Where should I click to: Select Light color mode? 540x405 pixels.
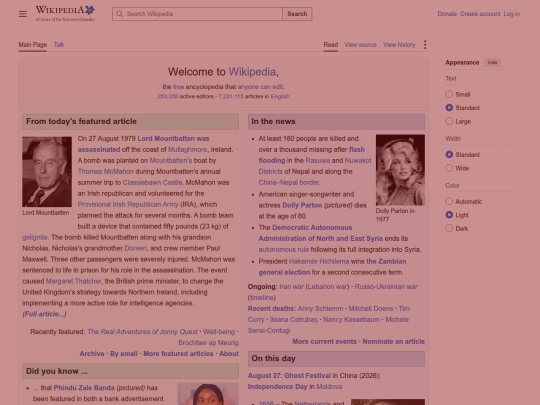point(449,215)
